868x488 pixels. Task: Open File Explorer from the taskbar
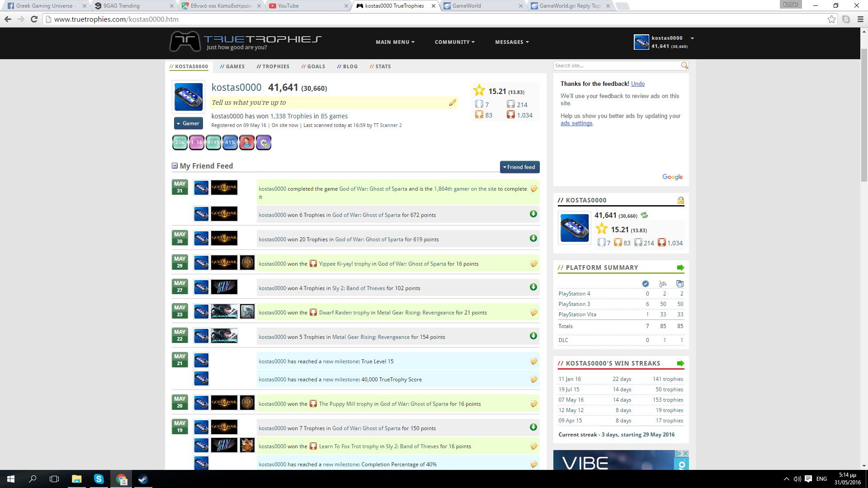pyautogui.click(x=76, y=479)
